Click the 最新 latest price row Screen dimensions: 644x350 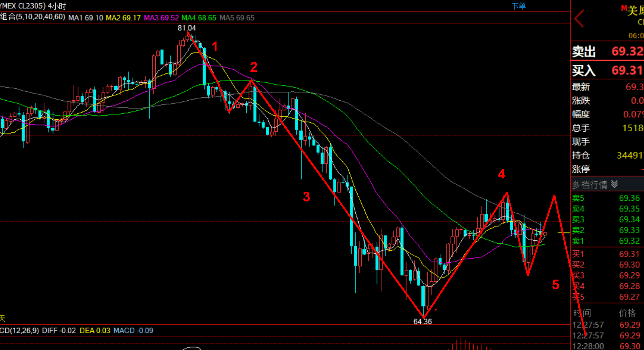coord(607,87)
